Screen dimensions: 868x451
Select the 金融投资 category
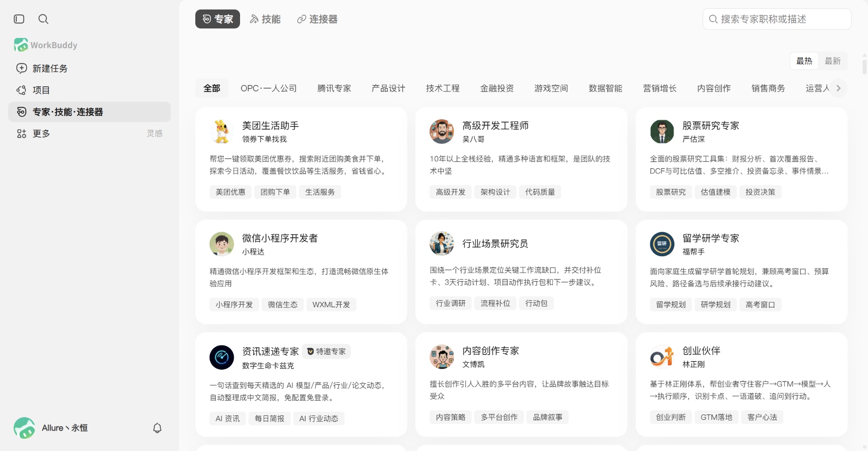click(x=497, y=88)
